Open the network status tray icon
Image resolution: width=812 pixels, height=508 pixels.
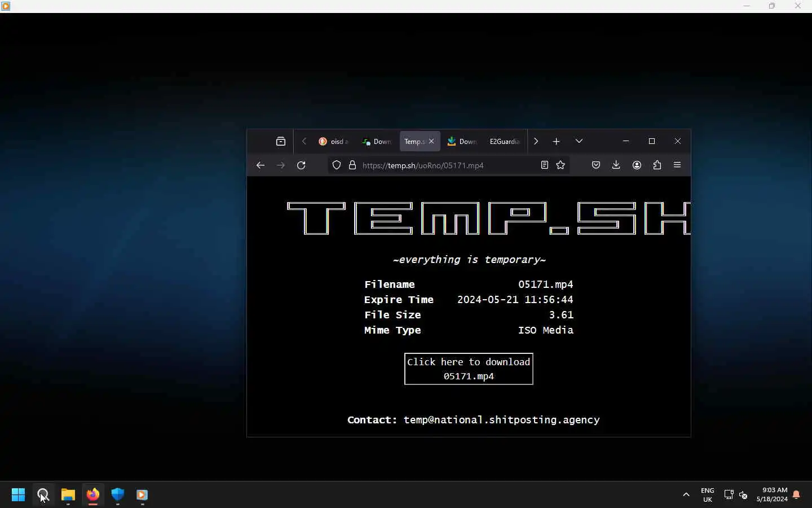point(729,495)
